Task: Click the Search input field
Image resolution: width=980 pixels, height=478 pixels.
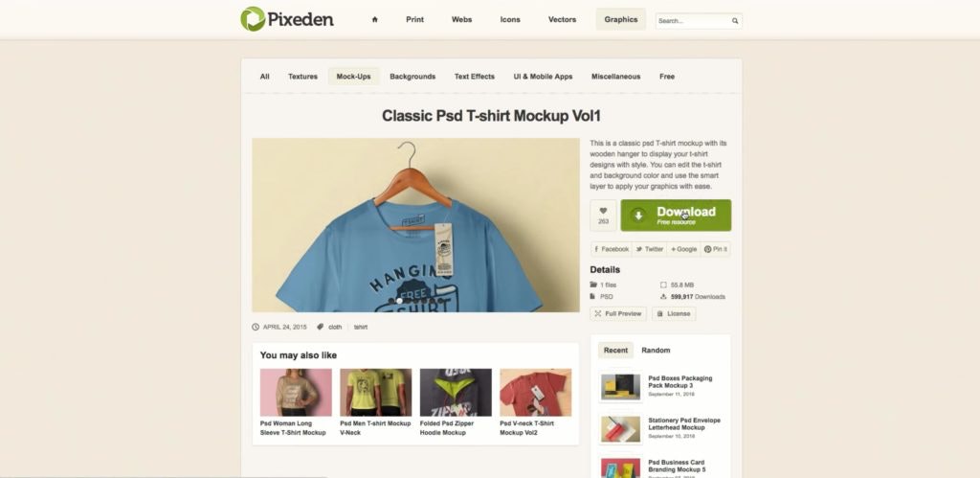Action: [x=693, y=21]
